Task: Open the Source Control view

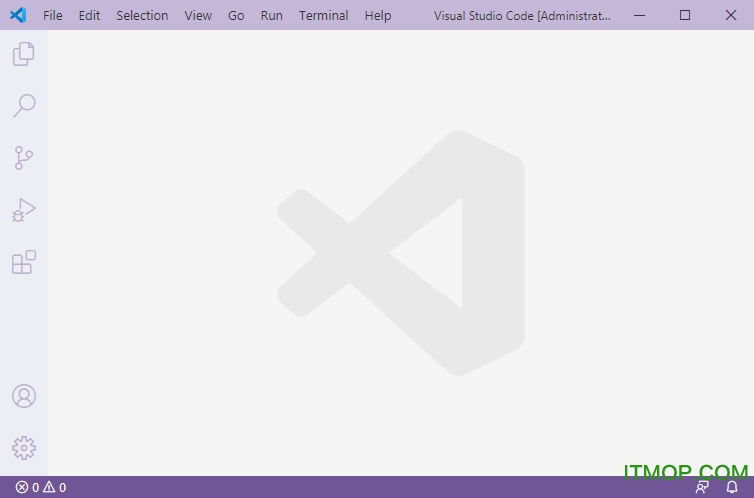Action: coord(24,158)
